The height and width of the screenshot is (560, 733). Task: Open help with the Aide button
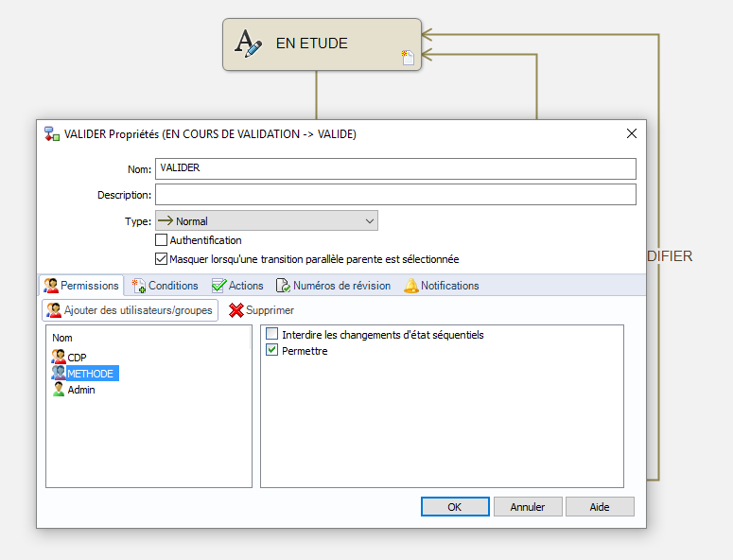[600, 507]
